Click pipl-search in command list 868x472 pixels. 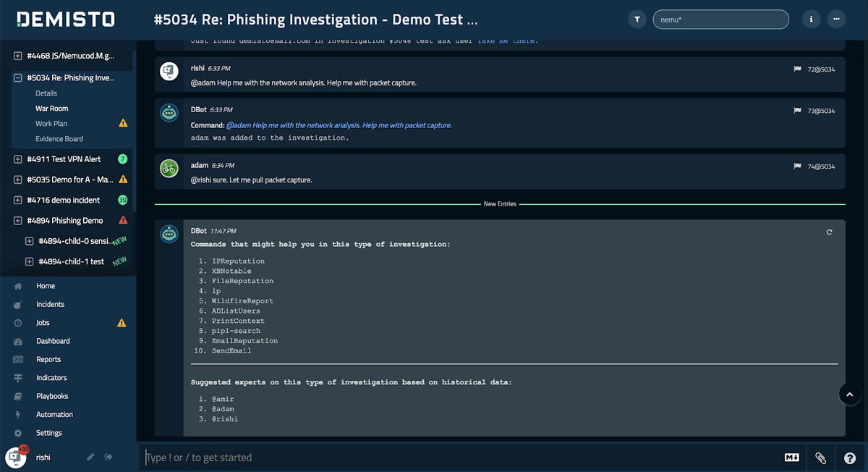(236, 331)
